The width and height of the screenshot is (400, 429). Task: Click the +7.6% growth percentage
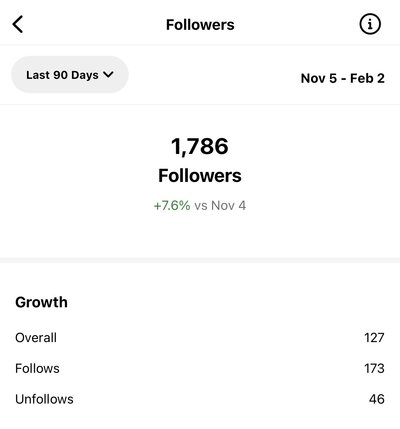(x=172, y=205)
